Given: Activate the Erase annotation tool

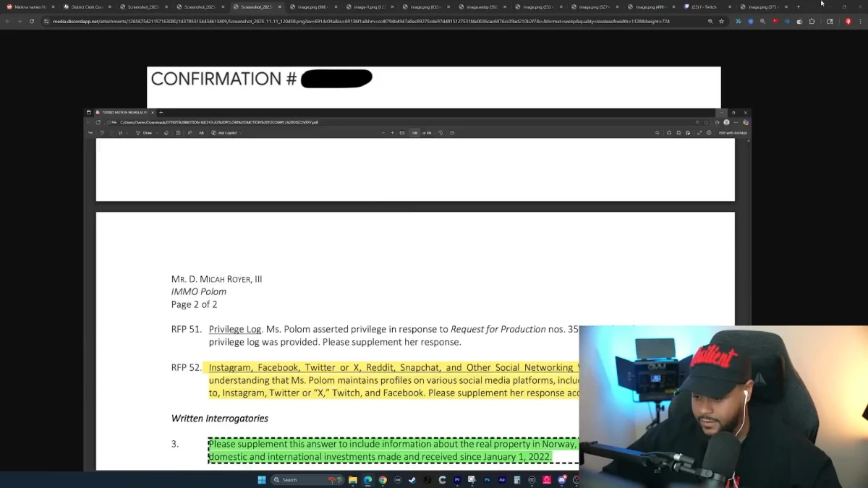Looking at the screenshot, I should [x=166, y=133].
